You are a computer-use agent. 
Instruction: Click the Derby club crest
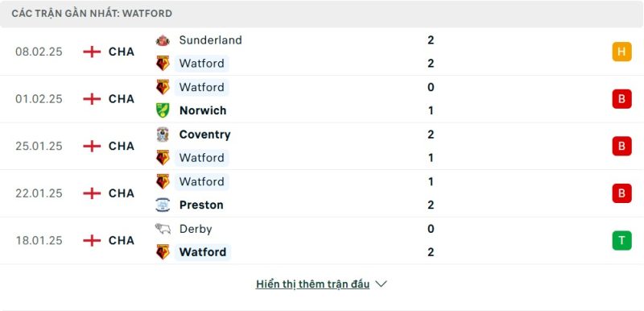point(163,229)
